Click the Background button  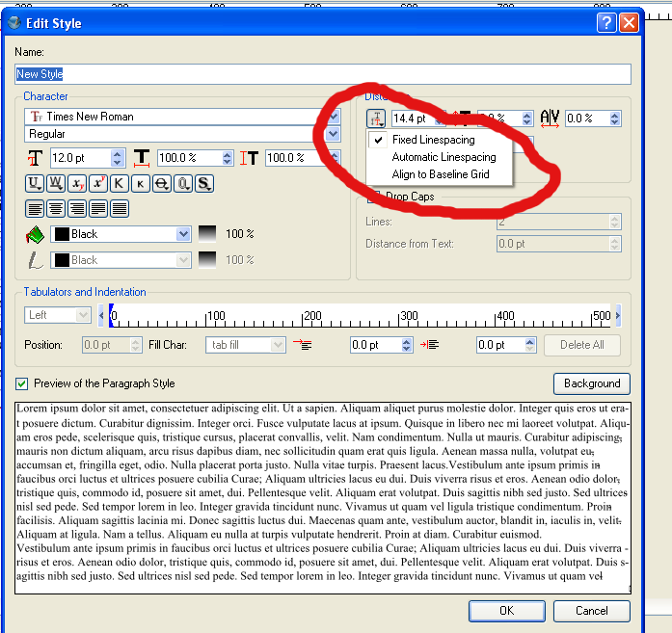[591, 383]
